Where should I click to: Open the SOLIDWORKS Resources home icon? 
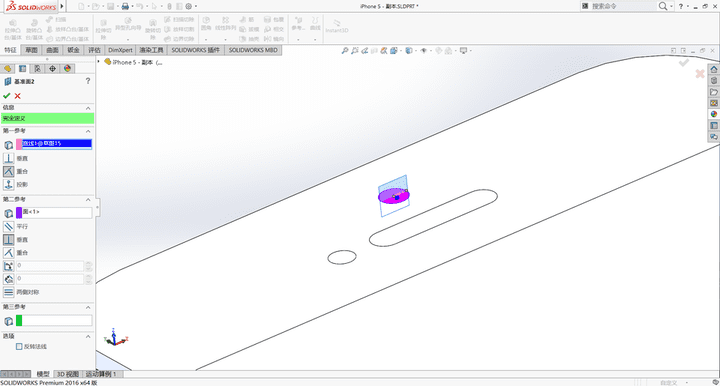pos(714,69)
